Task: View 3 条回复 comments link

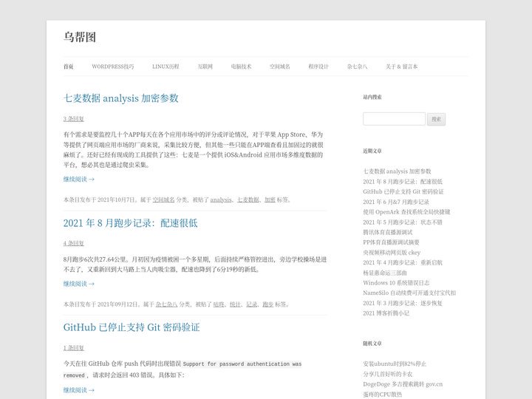Action: (x=74, y=119)
